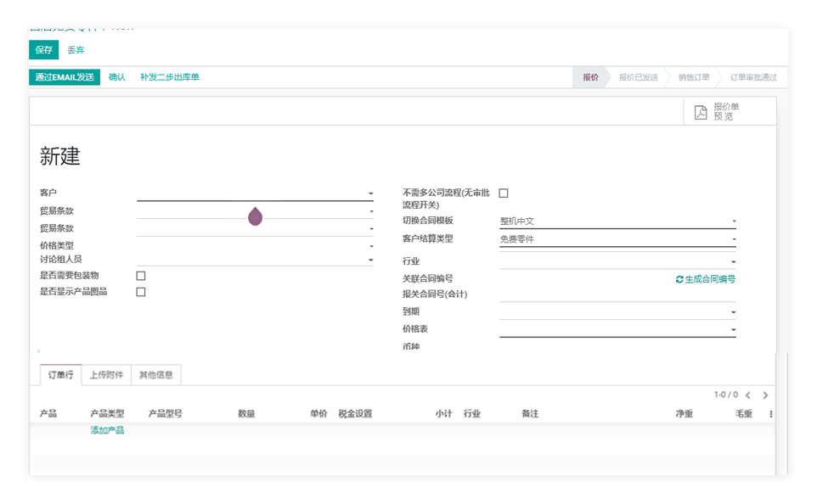This screenshot has height=504, width=817.
Task: Open the 报价单预览 PDF preview icon
Action: pos(701,112)
